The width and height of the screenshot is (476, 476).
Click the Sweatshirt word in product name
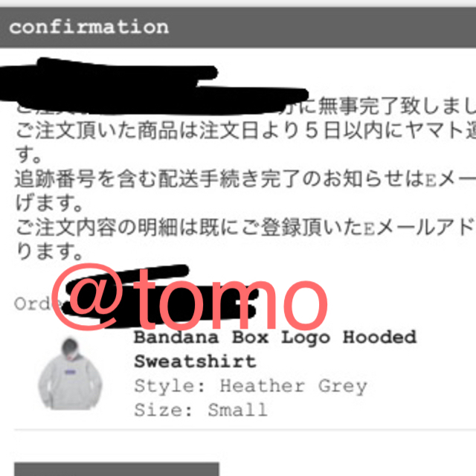click(195, 361)
